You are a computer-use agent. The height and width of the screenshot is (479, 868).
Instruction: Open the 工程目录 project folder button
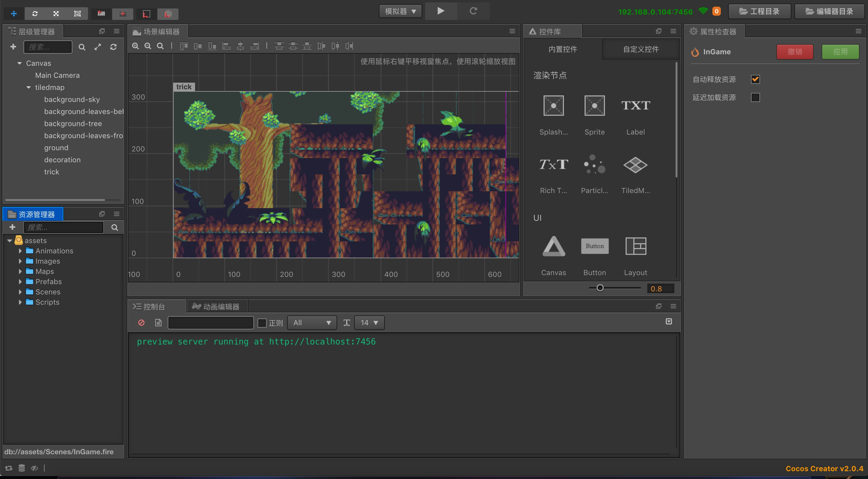click(759, 11)
